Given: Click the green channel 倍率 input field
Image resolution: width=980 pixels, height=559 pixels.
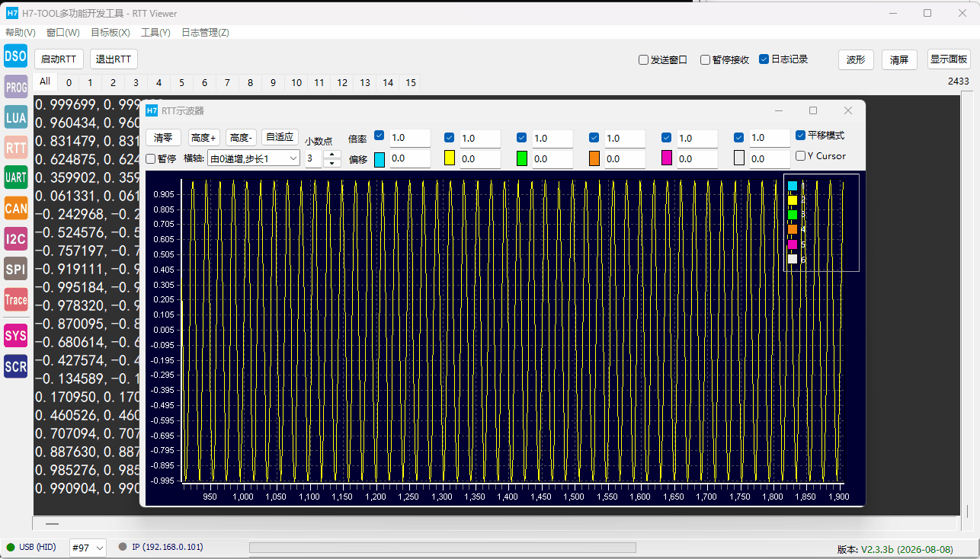Looking at the screenshot, I should pyautogui.click(x=552, y=138).
